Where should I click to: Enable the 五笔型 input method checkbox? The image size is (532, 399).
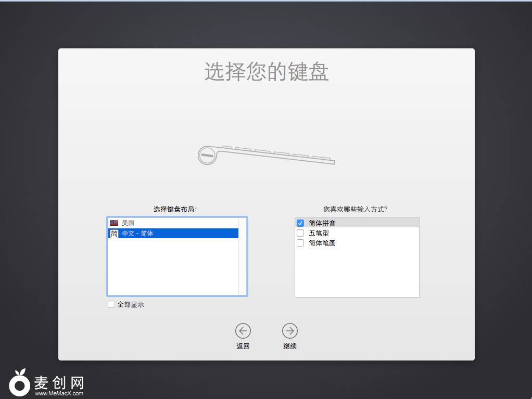point(300,233)
